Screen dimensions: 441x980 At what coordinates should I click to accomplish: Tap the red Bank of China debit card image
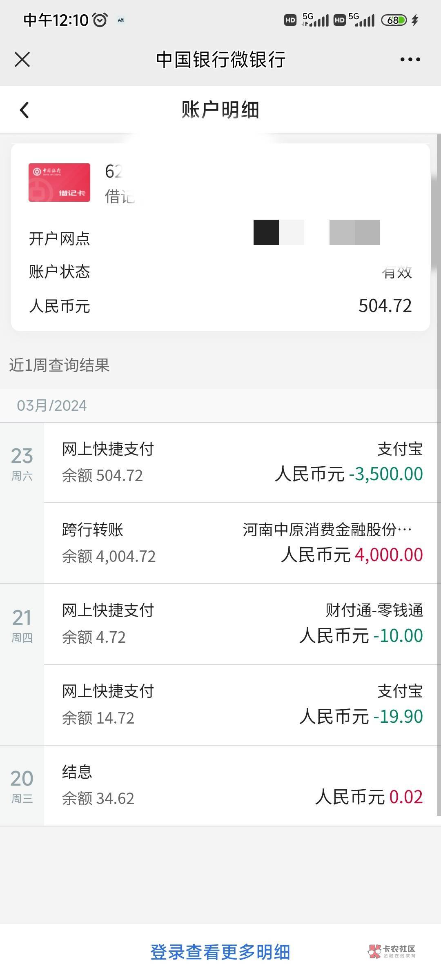[x=59, y=183]
